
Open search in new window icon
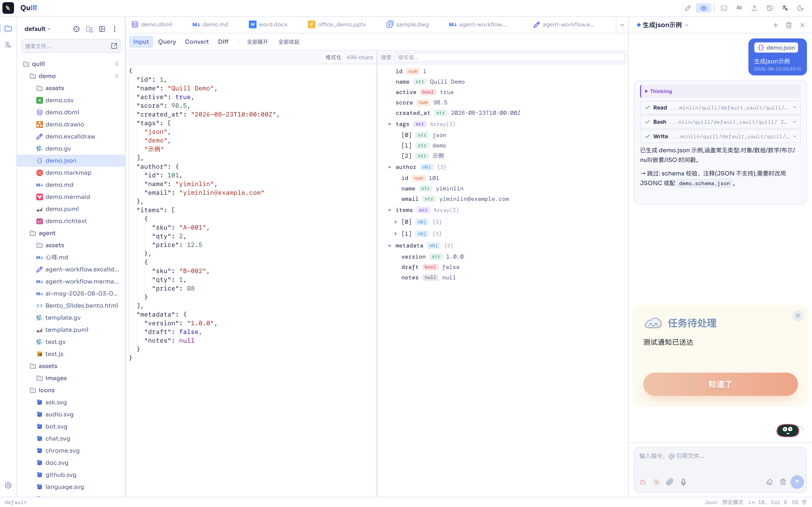point(114,46)
